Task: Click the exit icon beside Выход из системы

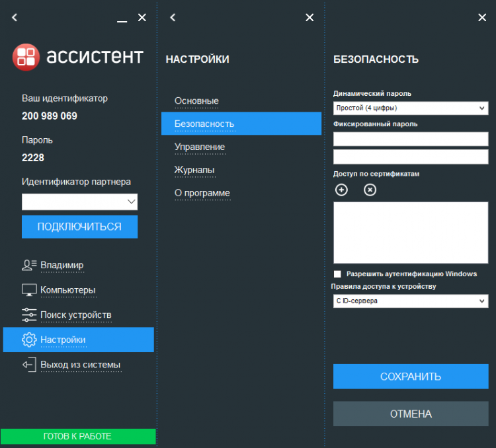Action: coord(28,365)
